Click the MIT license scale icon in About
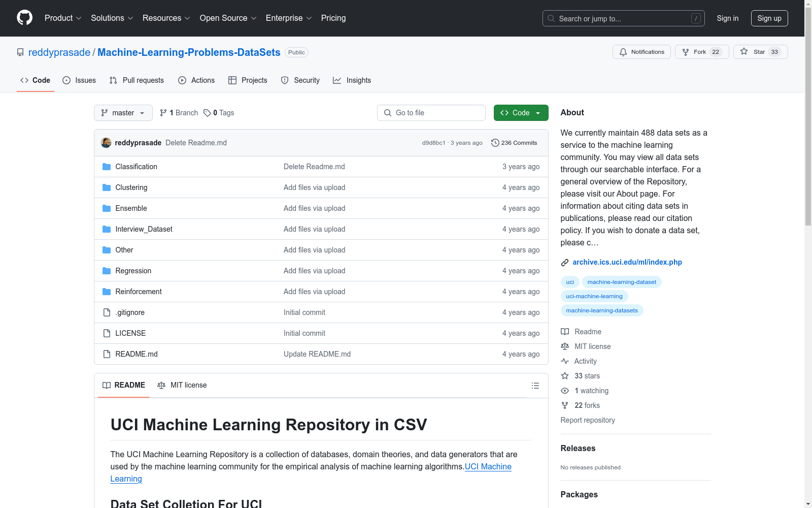 point(565,346)
